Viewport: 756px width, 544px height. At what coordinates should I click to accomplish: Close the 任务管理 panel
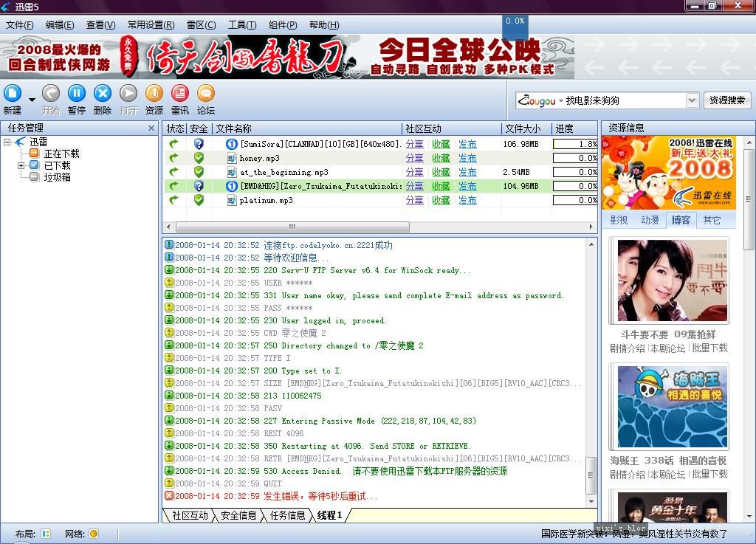(x=151, y=128)
